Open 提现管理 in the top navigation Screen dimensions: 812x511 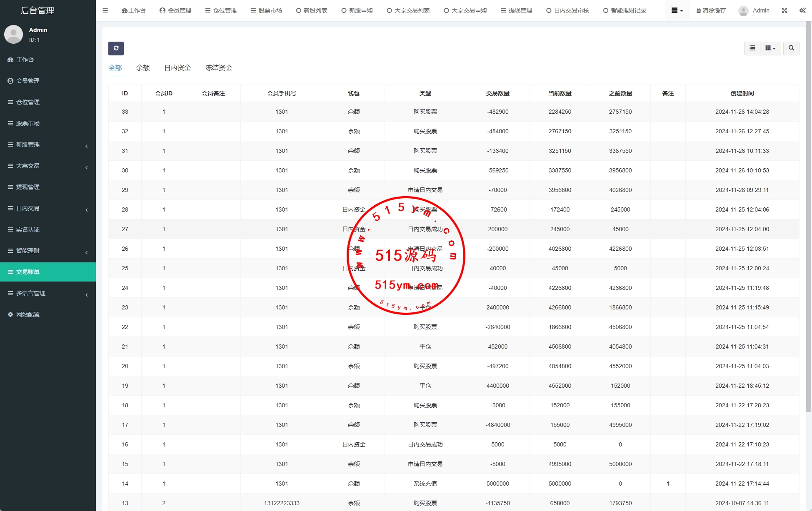point(516,10)
